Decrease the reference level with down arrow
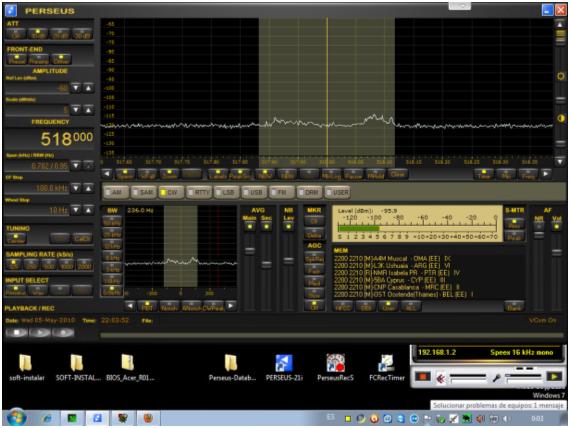The image size is (571, 428). click(x=76, y=88)
